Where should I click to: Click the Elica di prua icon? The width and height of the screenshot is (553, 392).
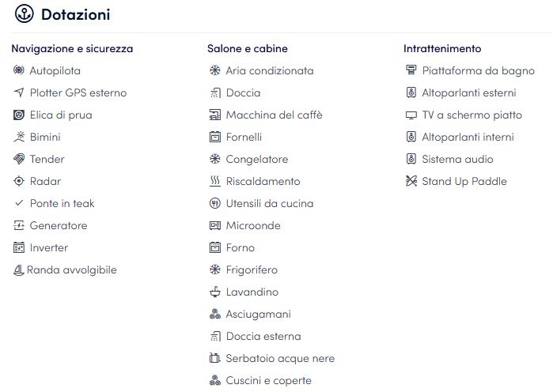pos(19,115)
